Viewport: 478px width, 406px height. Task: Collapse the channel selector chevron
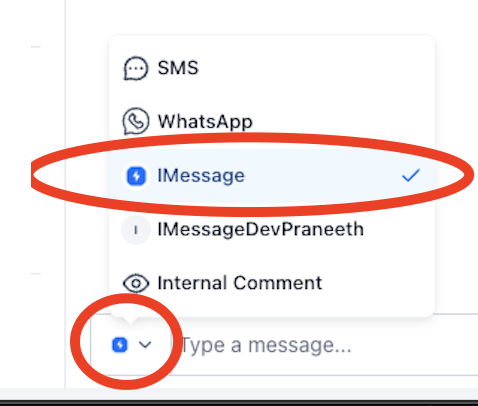point(145,345)
